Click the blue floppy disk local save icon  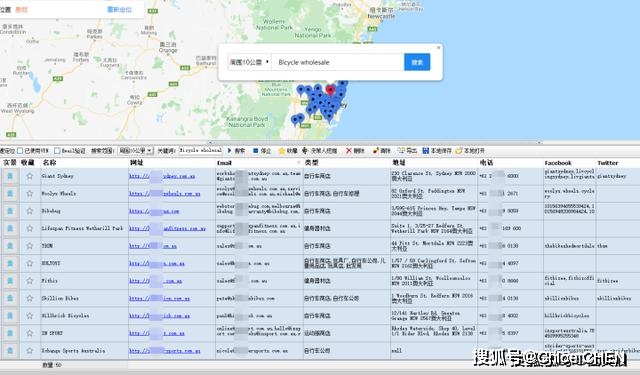[426, 151]
